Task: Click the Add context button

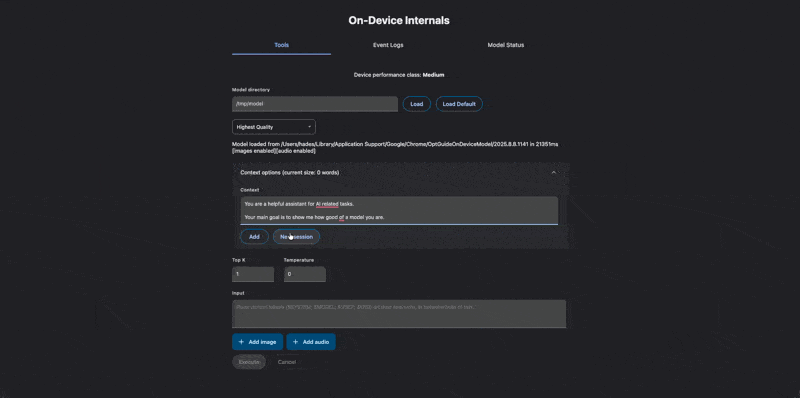Action: [254, 237]
